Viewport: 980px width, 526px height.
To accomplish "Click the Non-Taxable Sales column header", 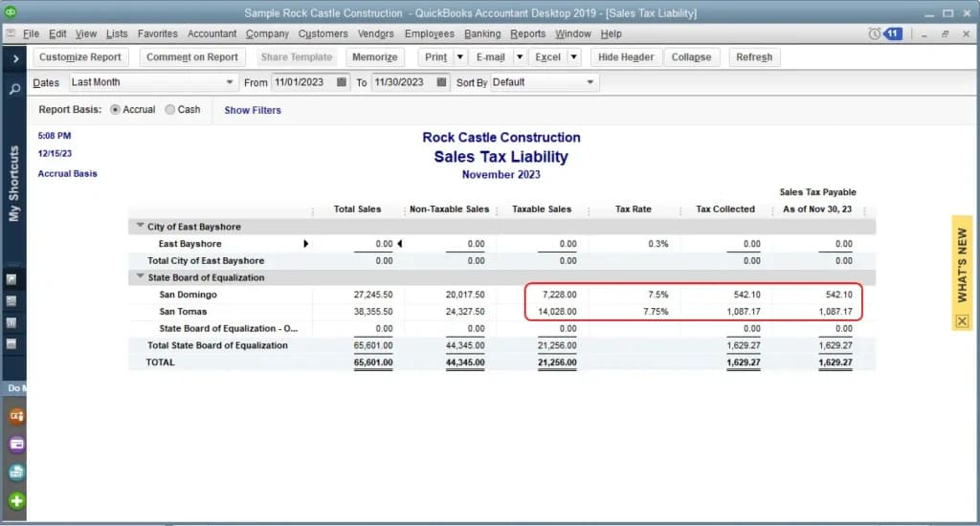I will (450, 209).
